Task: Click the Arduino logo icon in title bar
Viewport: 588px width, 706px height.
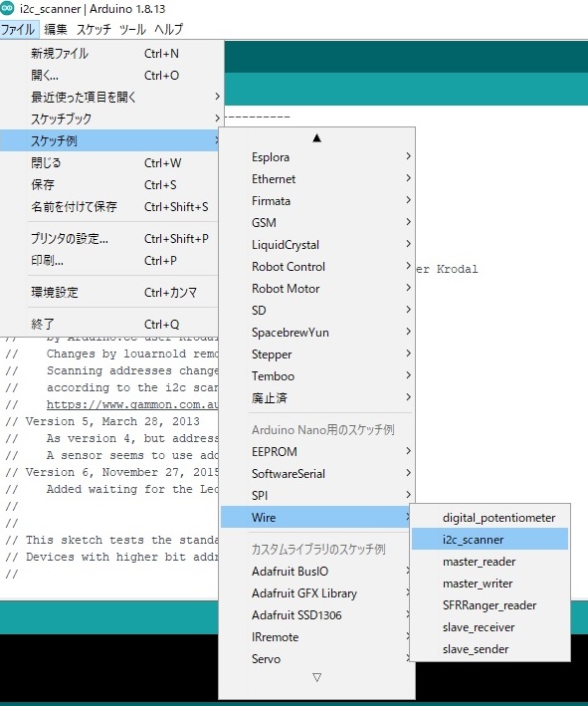Action: pos(7,9)
